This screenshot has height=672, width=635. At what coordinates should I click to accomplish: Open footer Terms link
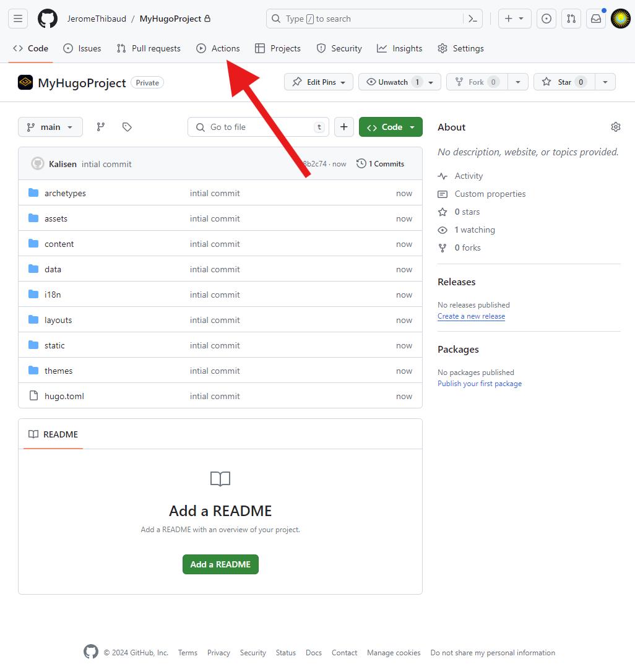click(x=188, y=652)
